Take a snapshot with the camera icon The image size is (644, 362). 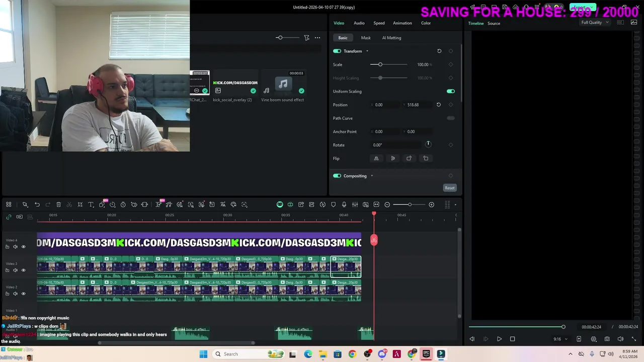pyautogui.click(x=607, y=339)
